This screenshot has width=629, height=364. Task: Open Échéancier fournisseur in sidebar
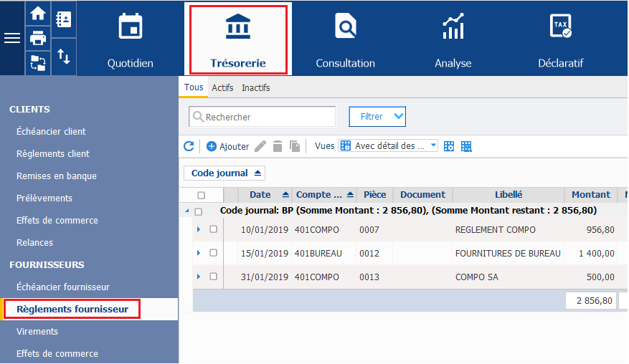point(63,287)
